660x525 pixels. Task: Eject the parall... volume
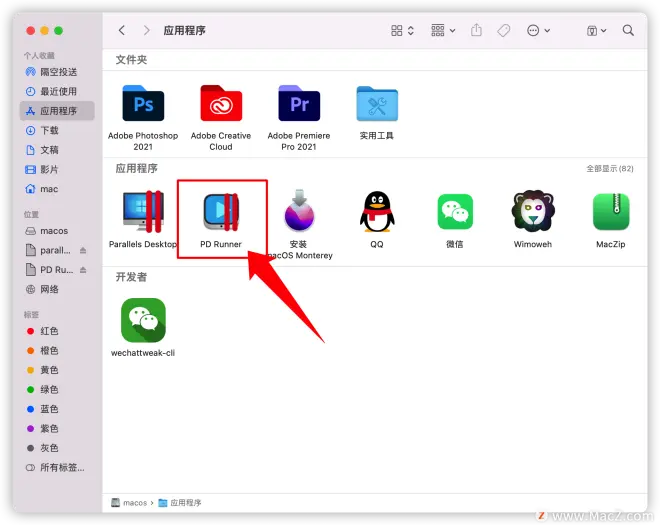[x=83, y=251]
